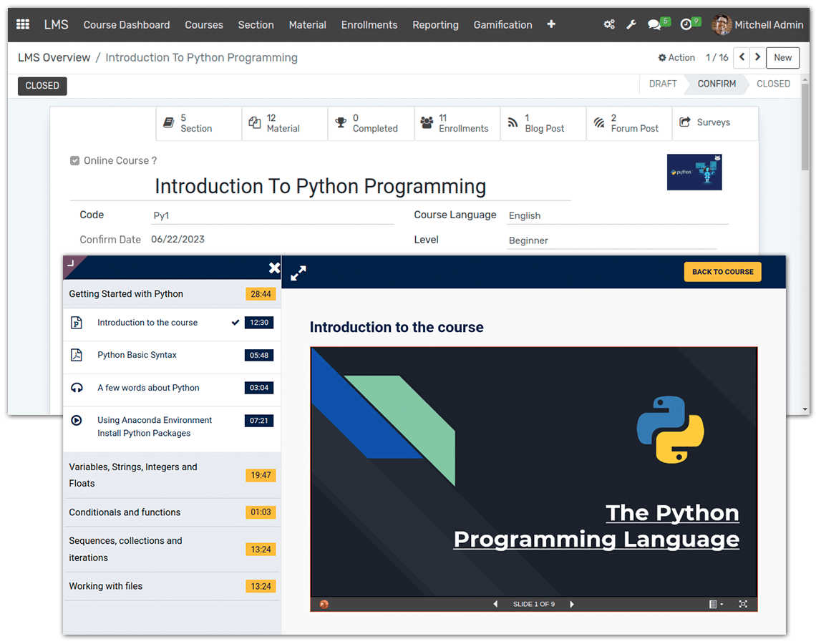Screen dimensions: 816x644
Task: Click the New record button
Action: 782,58
